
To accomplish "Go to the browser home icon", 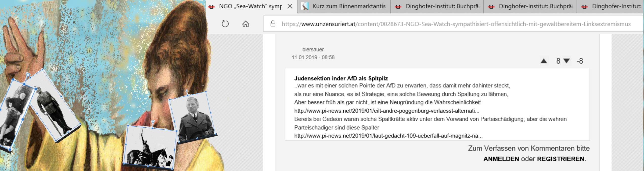I will click(245, 24).
